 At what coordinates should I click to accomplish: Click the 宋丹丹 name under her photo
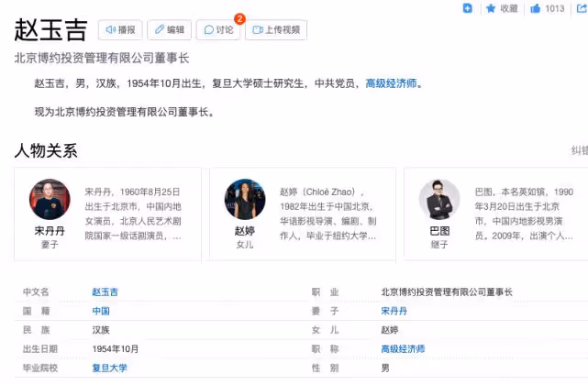coord(50,231)
